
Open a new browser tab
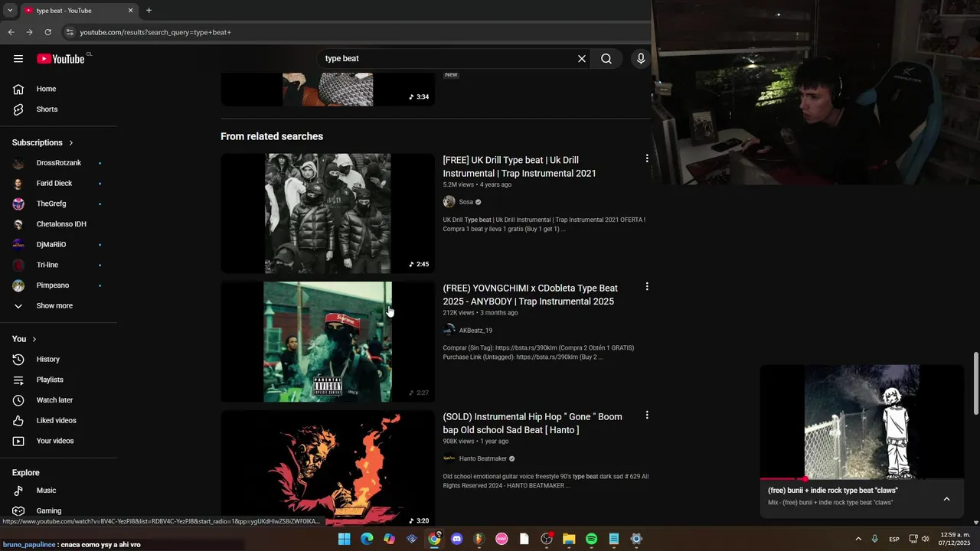[x=149, y=11]
